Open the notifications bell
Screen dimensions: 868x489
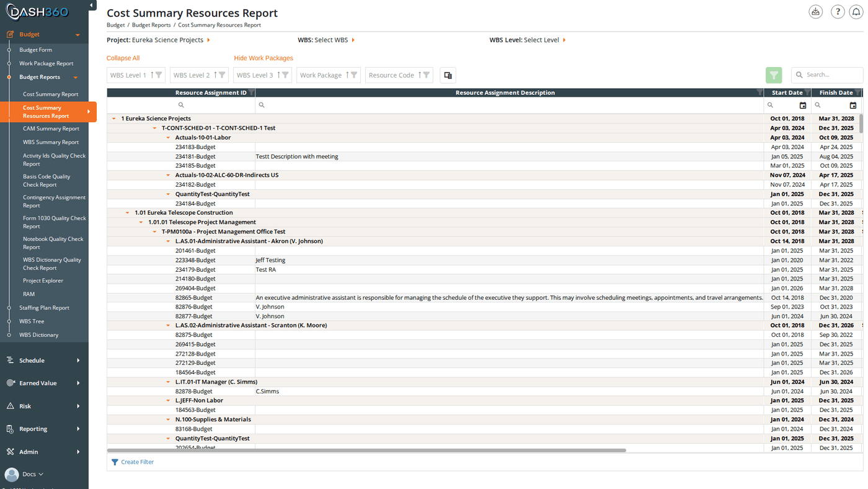tap(856, 12)
